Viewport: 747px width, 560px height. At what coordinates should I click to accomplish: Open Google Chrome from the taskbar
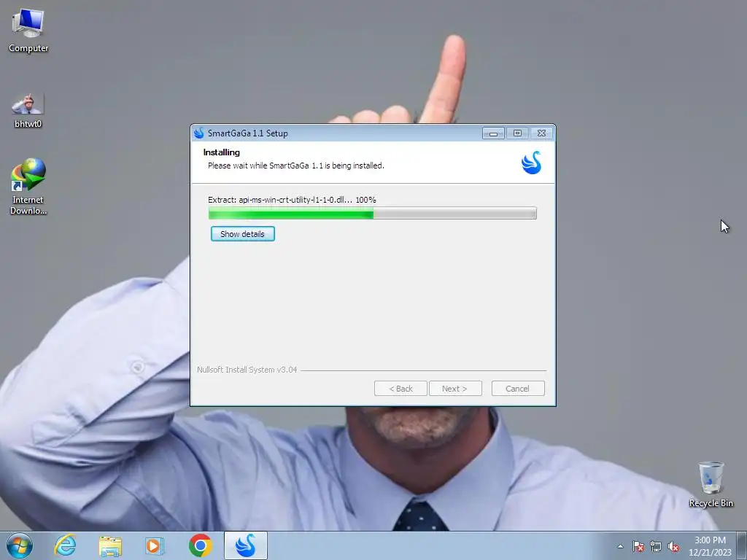click(200, 545)
